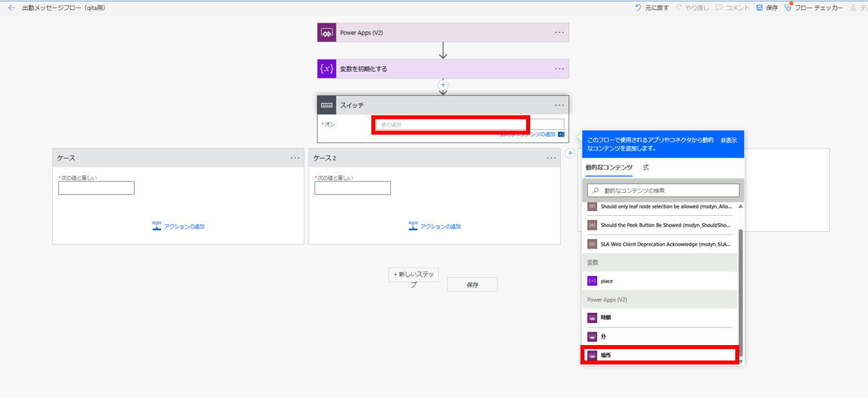Click the スイッチ switch action icon
The height and width of the screenshot is (398, 868).
click(x=326, y=105)
